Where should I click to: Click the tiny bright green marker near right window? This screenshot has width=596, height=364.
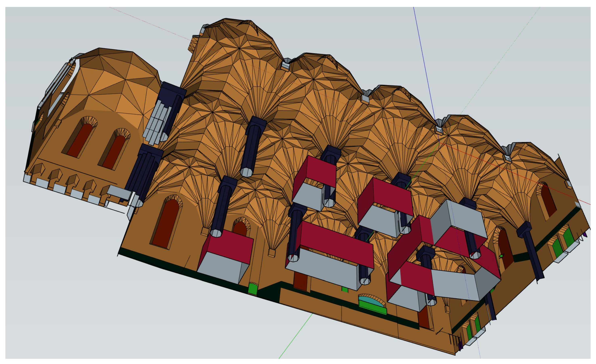click(502, 256)
